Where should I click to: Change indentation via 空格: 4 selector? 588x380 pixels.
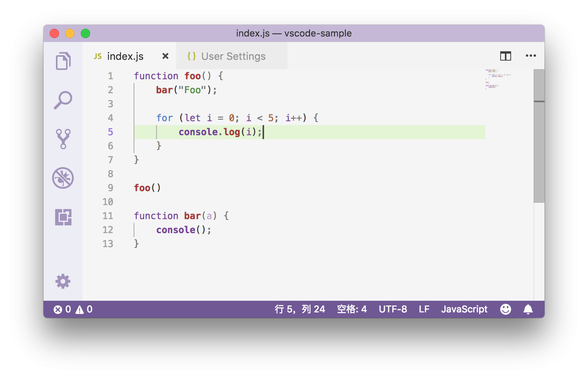[x=351, y=309]
